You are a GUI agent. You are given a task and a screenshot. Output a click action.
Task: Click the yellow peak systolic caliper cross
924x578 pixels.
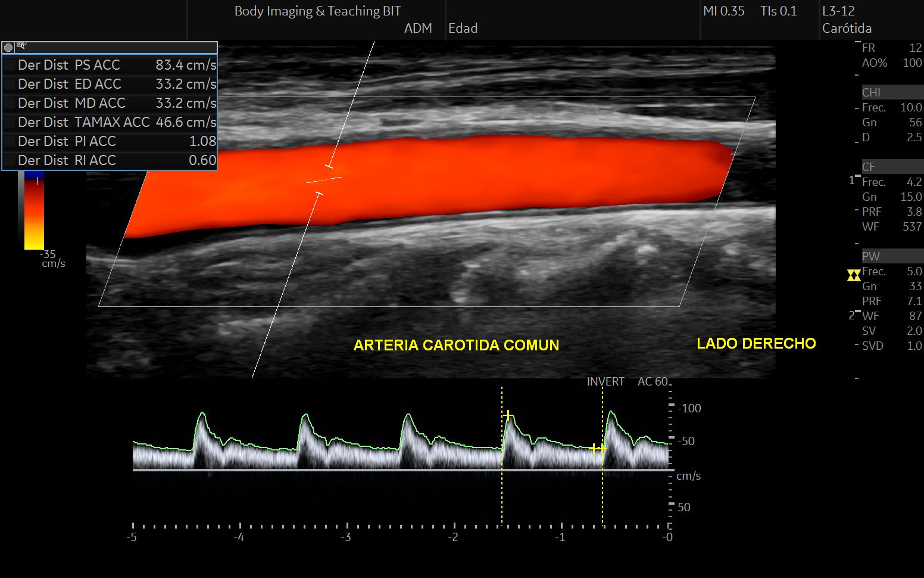(x=508, y=415)
